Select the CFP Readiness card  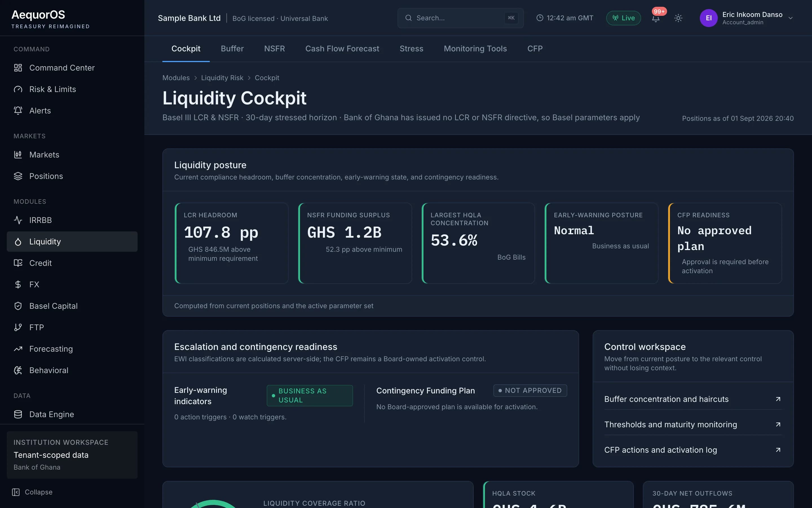point(725,243)
